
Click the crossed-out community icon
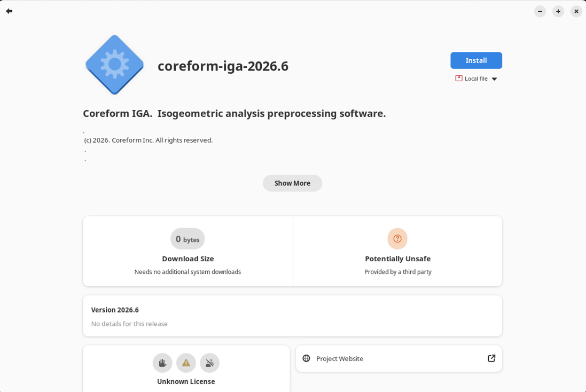click(209, 363)
